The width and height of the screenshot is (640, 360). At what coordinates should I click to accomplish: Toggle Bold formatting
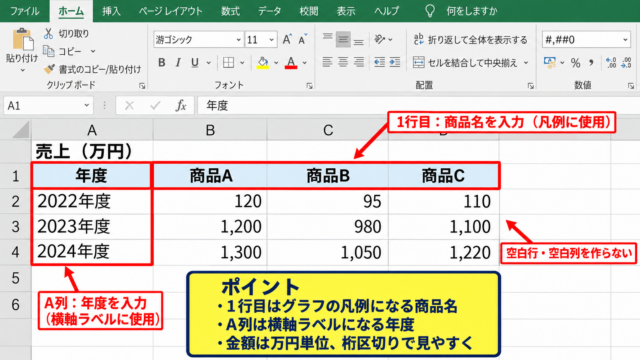pos(162,62)
